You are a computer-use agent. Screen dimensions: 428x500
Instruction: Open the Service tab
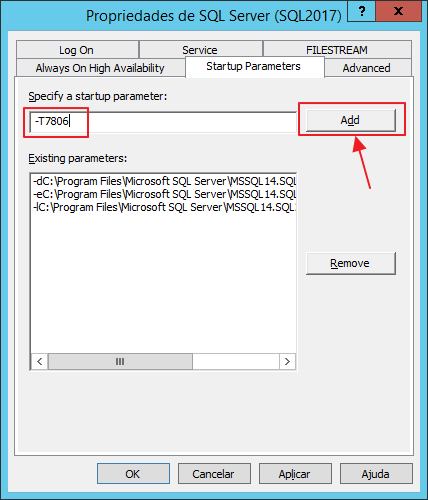200,50
